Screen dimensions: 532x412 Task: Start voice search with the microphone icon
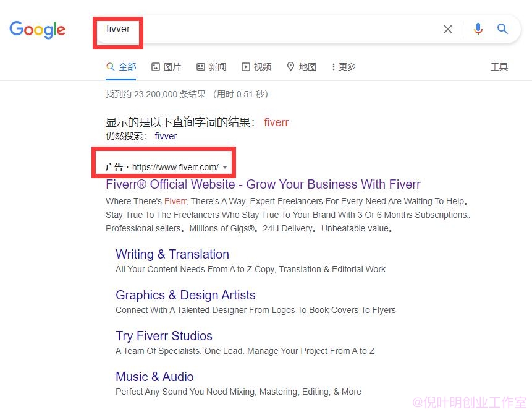tap(478, 29)
